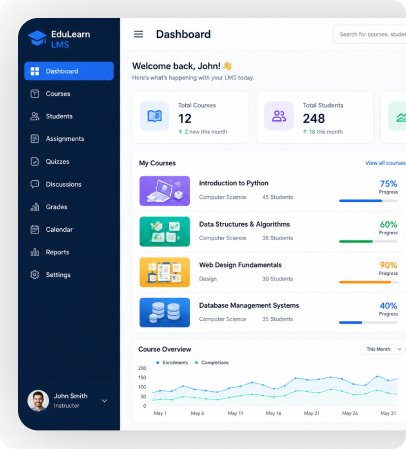The height and width of the screenshot is (449, 406).
Task: Click the green chart icon on third card
Action: tap(401, 117)
